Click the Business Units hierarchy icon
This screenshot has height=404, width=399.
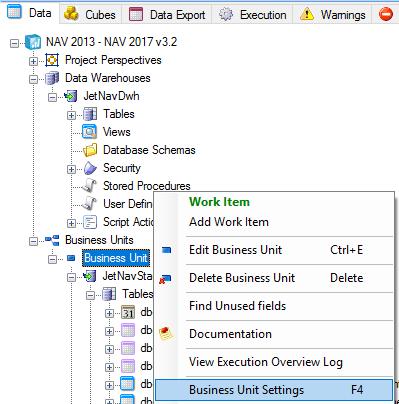[x=52, y=240]
